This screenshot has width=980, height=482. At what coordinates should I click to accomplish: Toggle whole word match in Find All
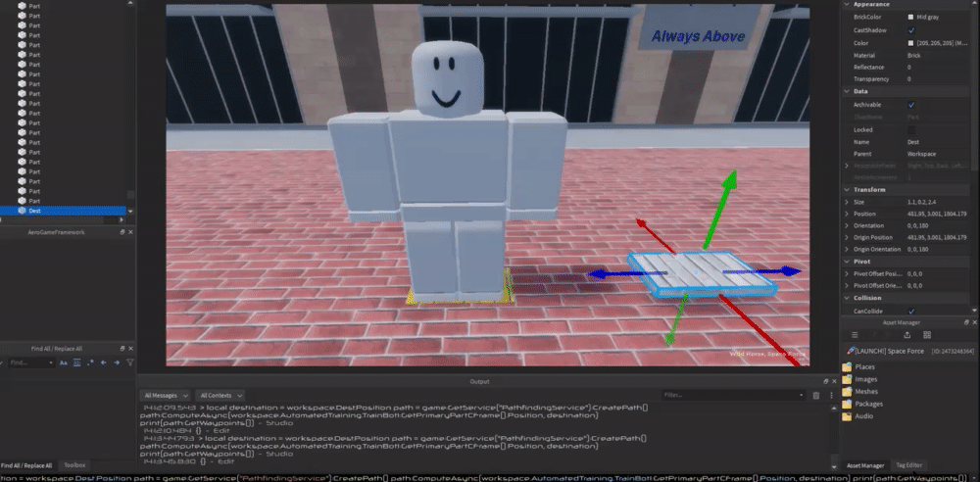76,362
